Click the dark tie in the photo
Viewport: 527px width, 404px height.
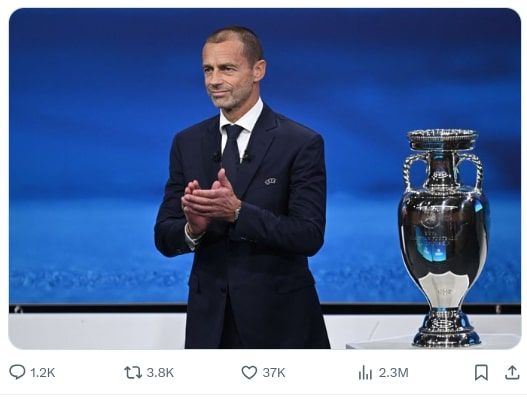(x=233, y=151)
